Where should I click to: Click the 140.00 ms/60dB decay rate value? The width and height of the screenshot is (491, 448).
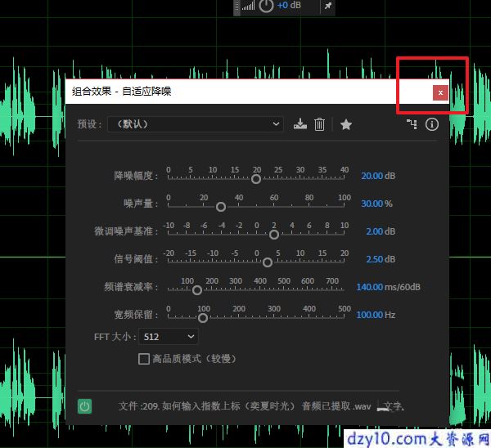[370, 287]
